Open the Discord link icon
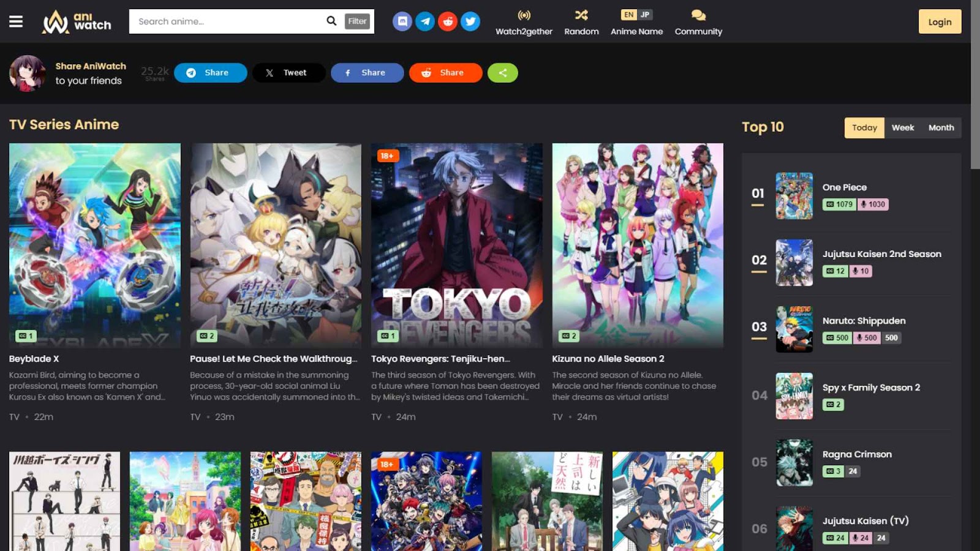Screen dimensions: 980x551 click(402, 21)
